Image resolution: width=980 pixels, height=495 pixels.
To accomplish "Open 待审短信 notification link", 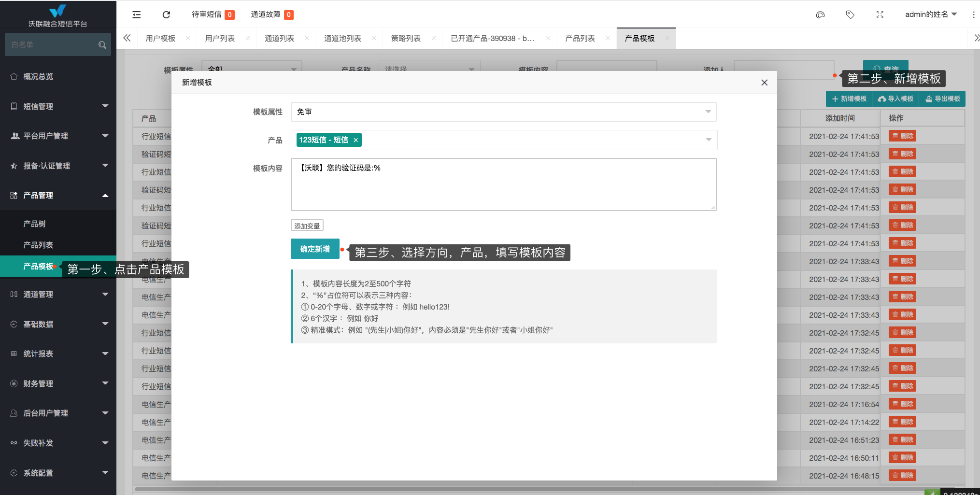I will click(x=213, y=14).
